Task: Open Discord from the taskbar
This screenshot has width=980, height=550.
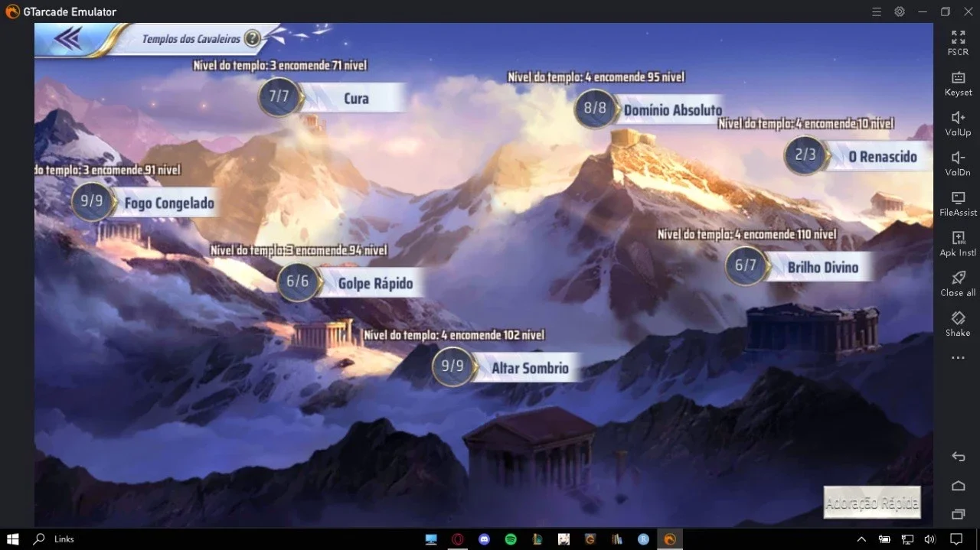Action: coord(484,539)
